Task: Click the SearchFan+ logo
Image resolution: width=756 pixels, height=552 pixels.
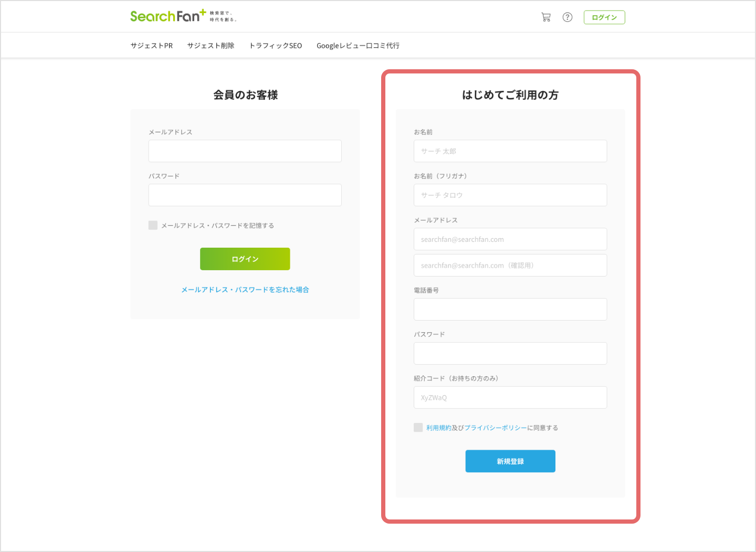Action: [x=168, y=16]
